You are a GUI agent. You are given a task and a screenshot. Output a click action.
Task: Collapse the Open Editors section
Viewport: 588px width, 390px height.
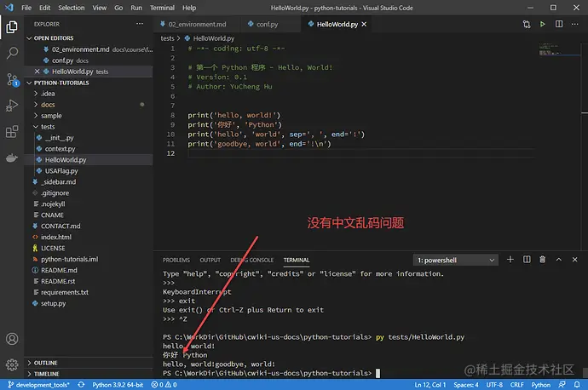[53, 38]
